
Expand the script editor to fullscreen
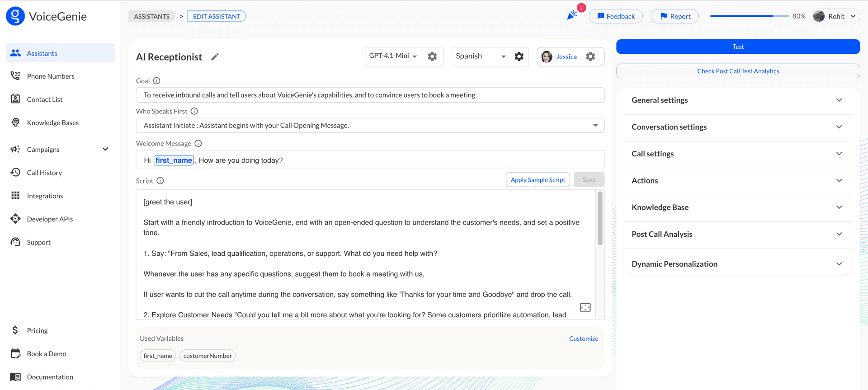585,307
